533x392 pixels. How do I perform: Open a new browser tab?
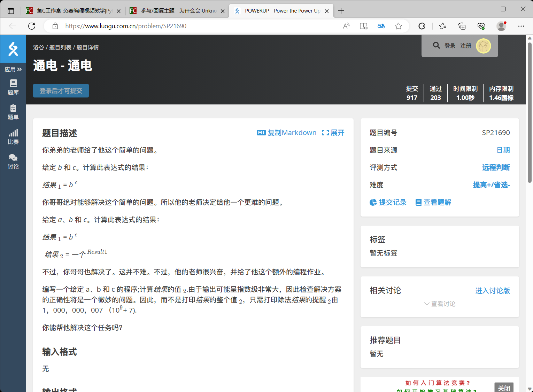tap(341, 11)
